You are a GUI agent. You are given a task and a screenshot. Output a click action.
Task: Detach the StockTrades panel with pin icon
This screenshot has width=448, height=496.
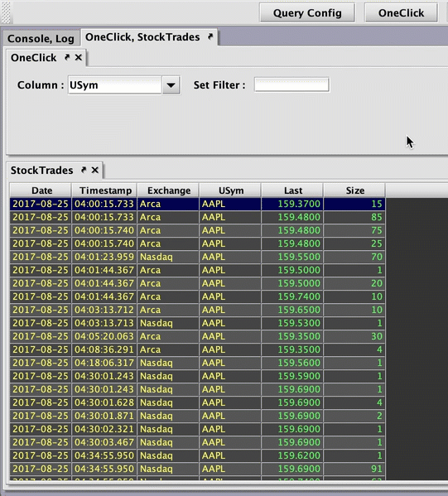pyautogui.click(x=84, y=171)
